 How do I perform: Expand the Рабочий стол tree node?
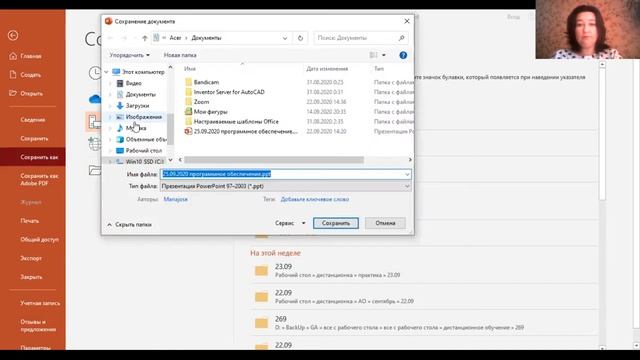[x=110, y=151]
